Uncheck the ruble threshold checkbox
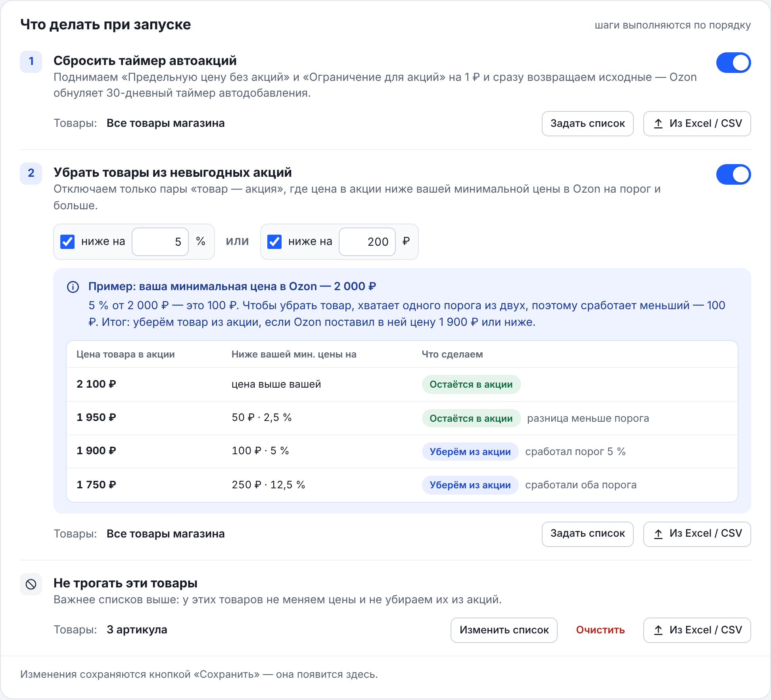Screen dimensions: 771x700 pos(274,241)
